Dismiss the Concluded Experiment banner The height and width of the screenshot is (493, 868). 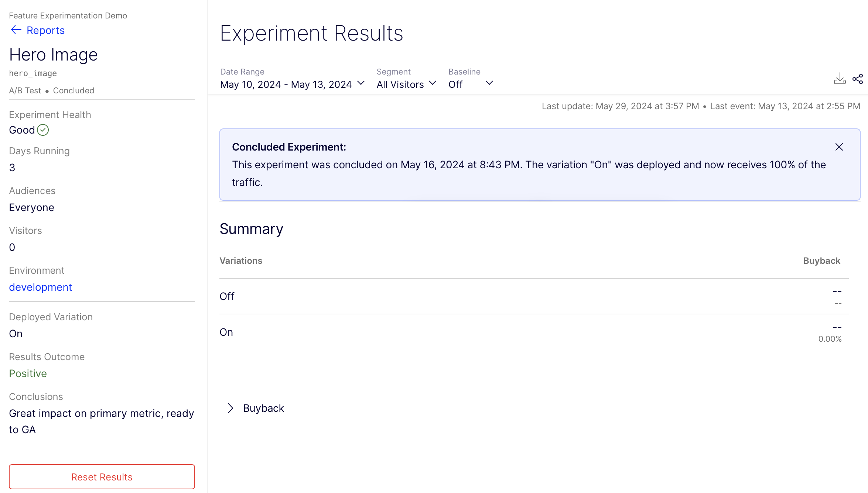(839, 147)
